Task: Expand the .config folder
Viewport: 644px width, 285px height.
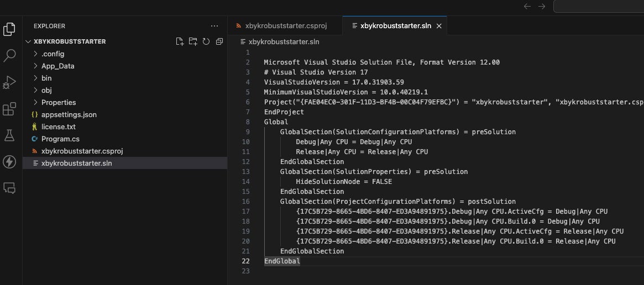Action: pos(53,54)
